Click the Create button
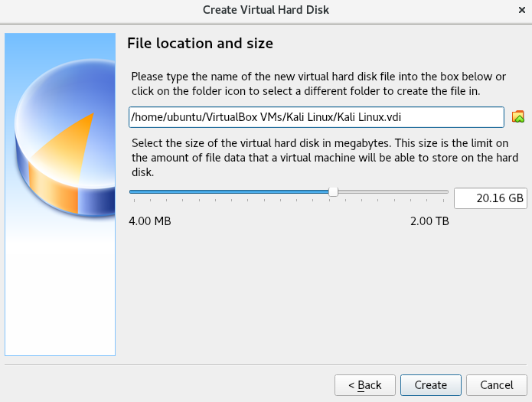Screen dimensions: 532x402 (x=430, y=385)
